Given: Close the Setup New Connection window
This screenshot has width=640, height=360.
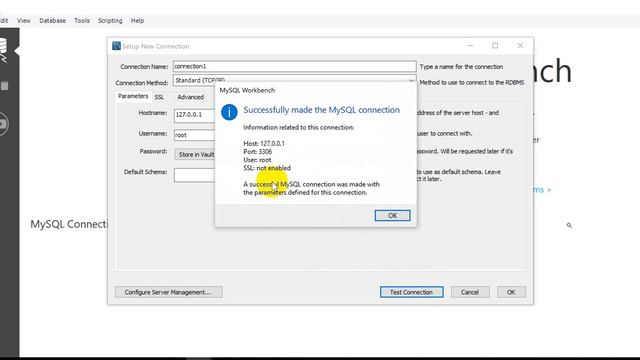Looking at the screenshot, I should [x=520, y=46].
